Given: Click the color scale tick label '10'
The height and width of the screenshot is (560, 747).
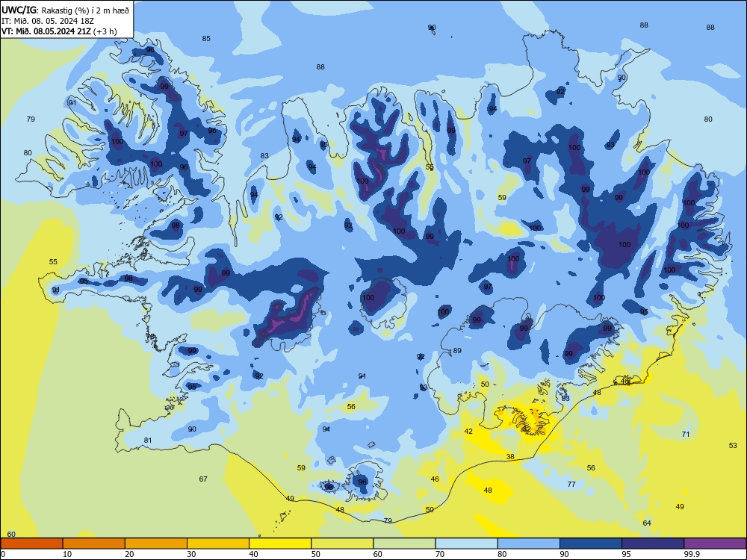Looking at the screenshot, I should click(67, 554).
